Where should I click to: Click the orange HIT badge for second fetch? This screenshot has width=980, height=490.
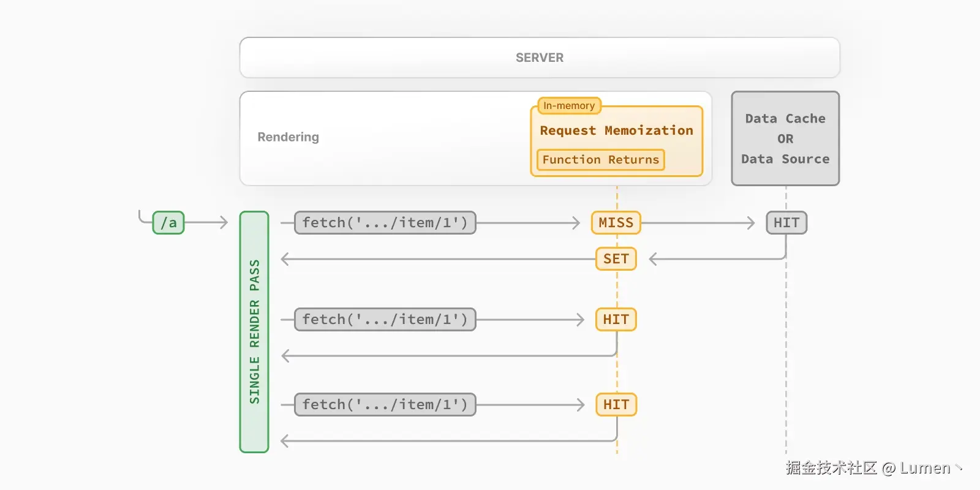pyautogui.click(x=616, y=320)
